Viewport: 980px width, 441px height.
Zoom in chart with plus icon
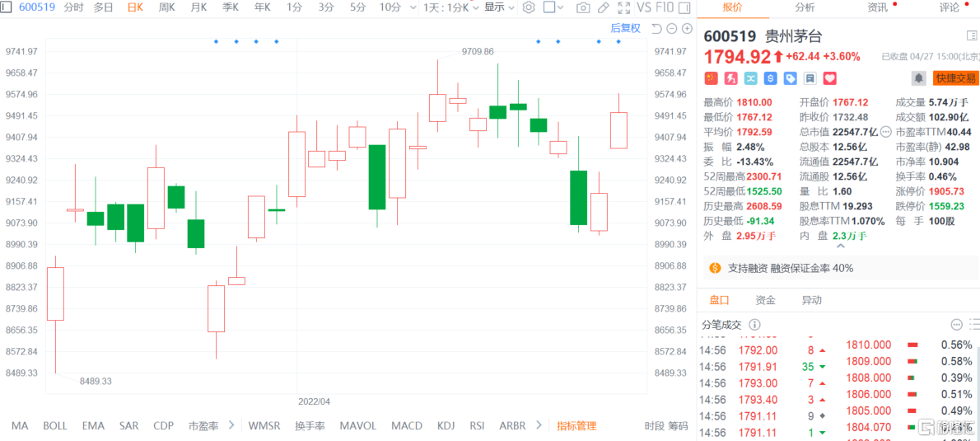tap(688, 28)
